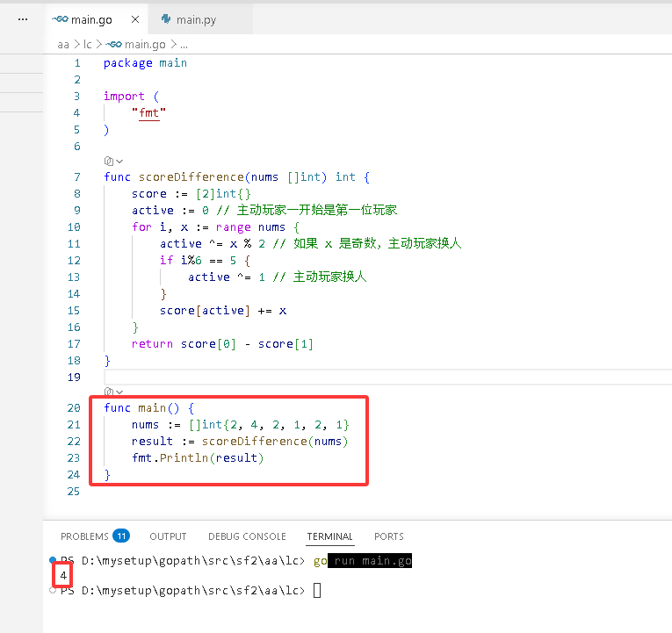Screen dimensions: 672x633
Task: Open the DEBUG CONSOLE tab
Action: 247,536
